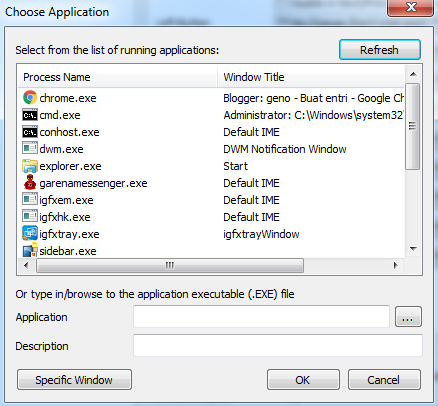Select chrome.exe process name
This screenshot has width=438, height=406.
pos(68,98)
